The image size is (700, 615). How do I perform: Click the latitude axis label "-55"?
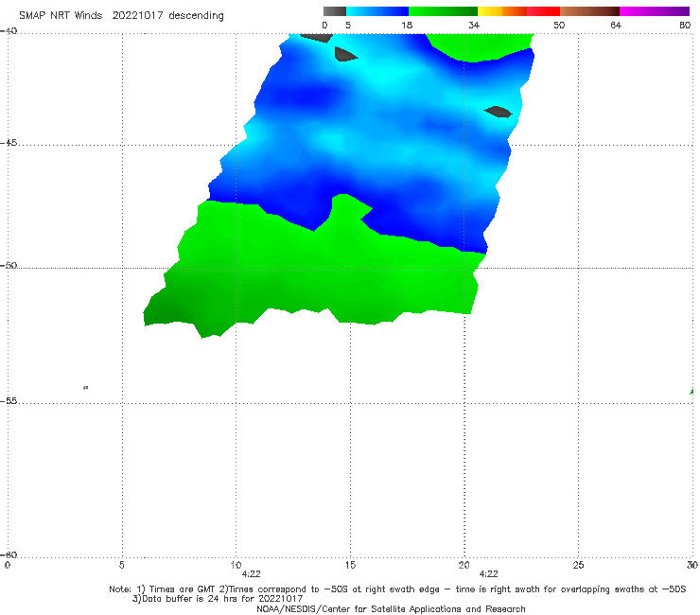[x=9, y=400]
